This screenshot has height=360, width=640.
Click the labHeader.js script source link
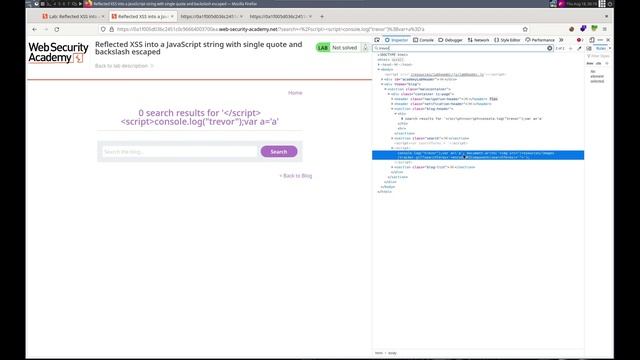tap(447, 74)
